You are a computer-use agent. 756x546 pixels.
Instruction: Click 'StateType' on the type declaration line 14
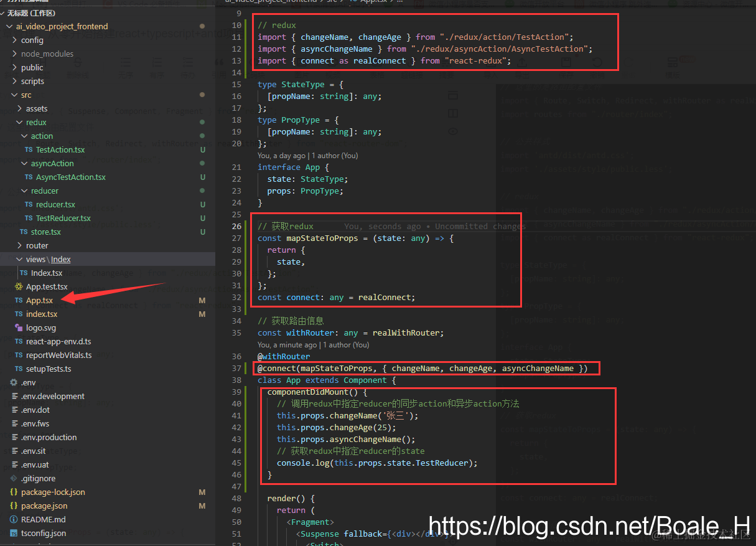tap(303, 85)
